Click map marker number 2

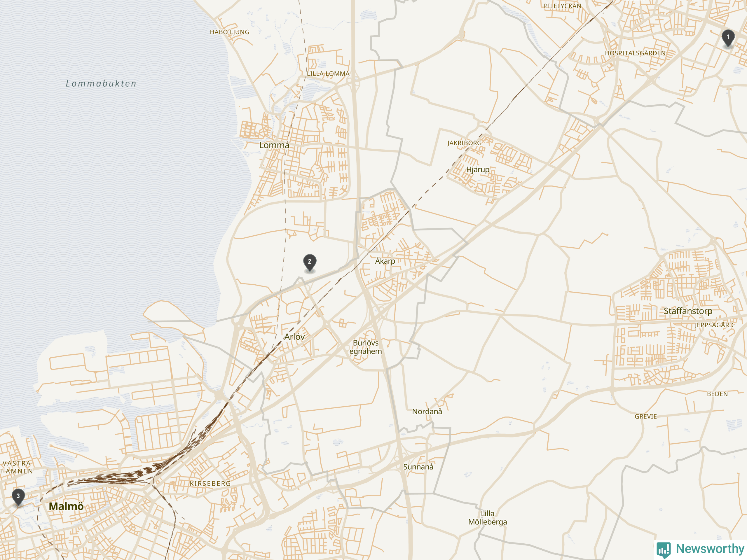click(x=310, y=263)
